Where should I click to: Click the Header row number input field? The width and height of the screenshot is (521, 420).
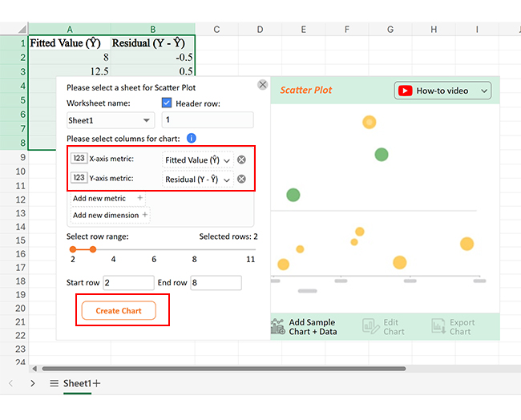[x=208, y=120]
